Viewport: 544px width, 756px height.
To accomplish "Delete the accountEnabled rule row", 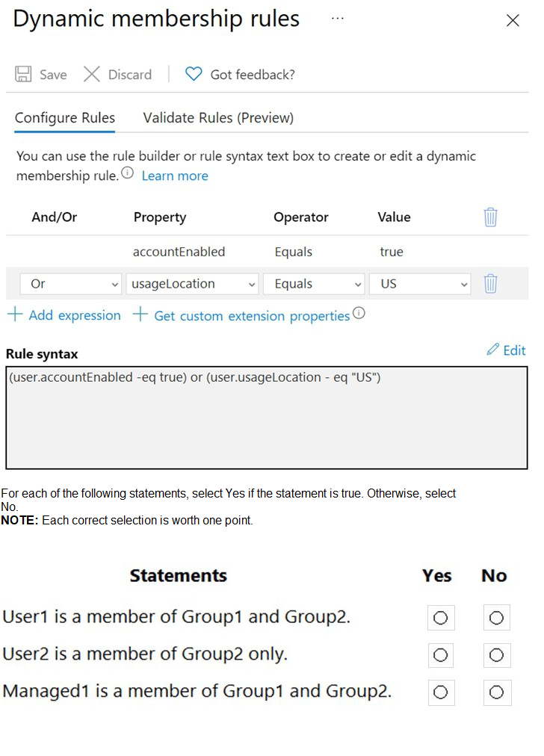I will 490,217.
